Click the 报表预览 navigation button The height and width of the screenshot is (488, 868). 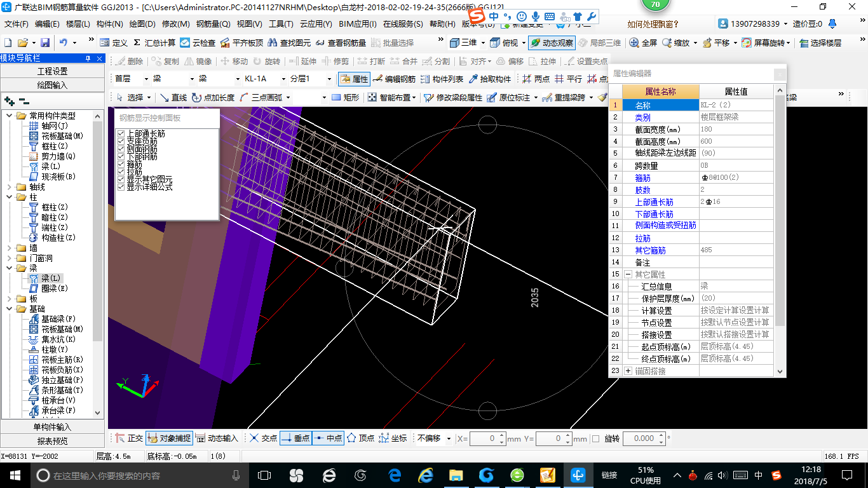click(x=52, y=441)
